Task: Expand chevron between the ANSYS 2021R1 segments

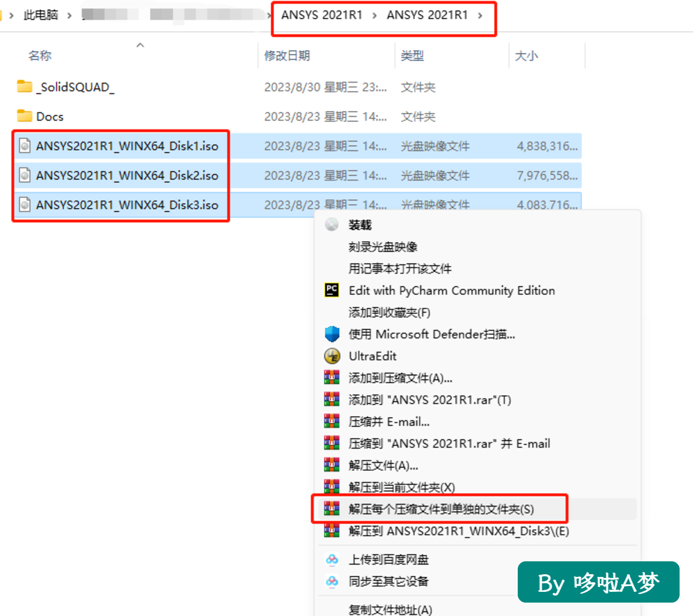Action: point(375,16)
